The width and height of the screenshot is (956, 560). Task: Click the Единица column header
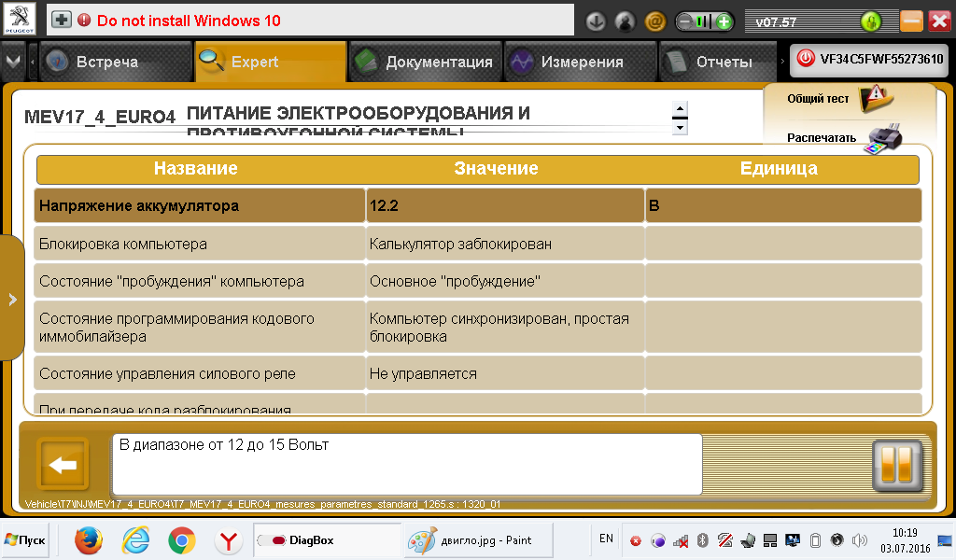(x=779, y=168)
